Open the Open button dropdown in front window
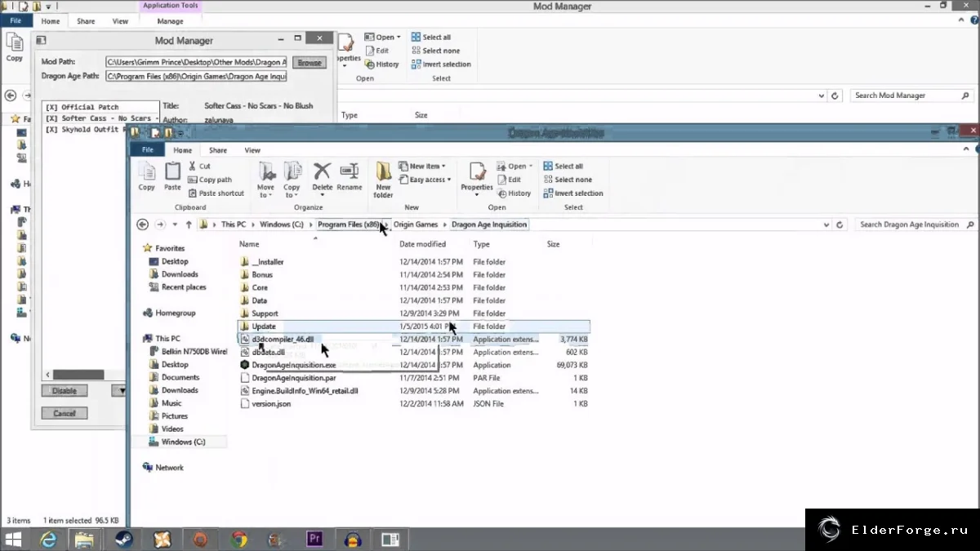The height and width of the screenshot is (551, 980). pyautogui.click(x=531, y=166)
